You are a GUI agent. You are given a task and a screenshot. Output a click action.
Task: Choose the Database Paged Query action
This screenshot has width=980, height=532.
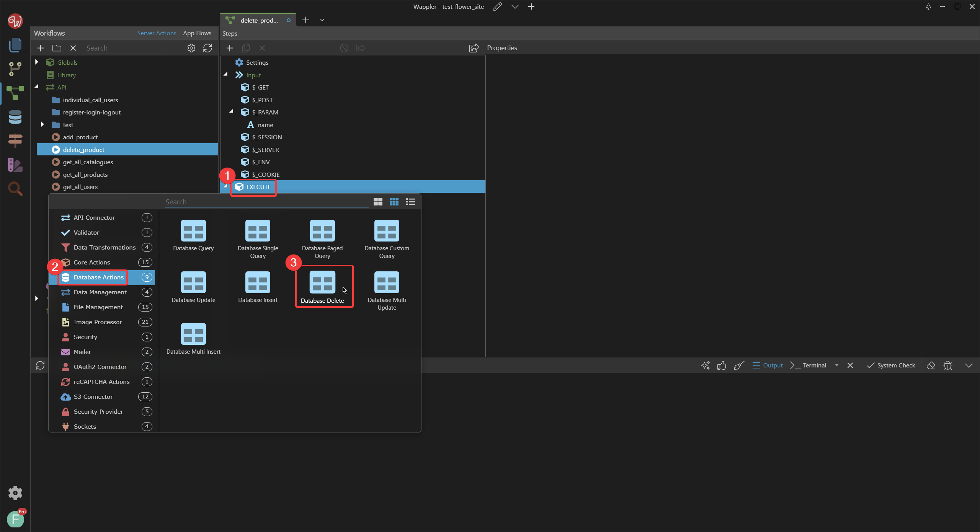322,239
